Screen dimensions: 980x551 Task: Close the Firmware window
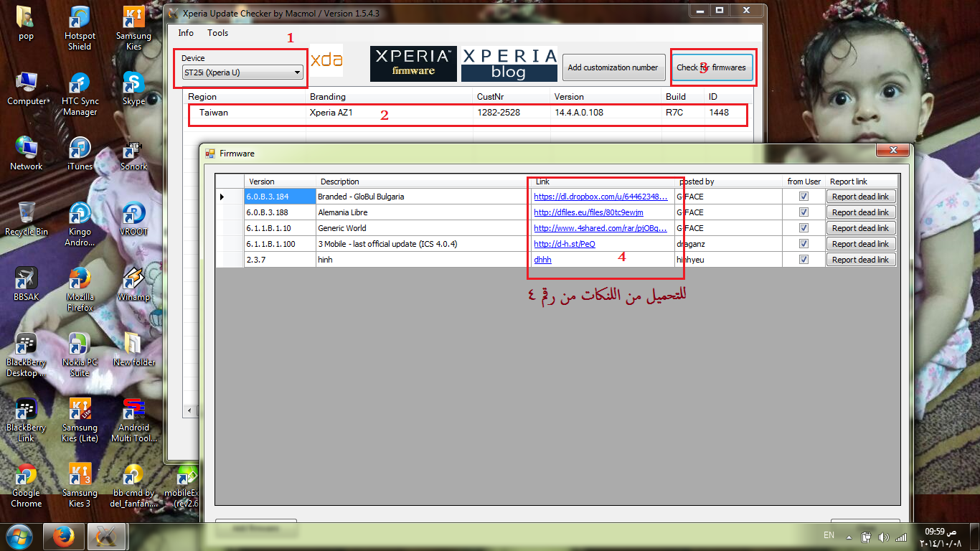coord(893,151)
